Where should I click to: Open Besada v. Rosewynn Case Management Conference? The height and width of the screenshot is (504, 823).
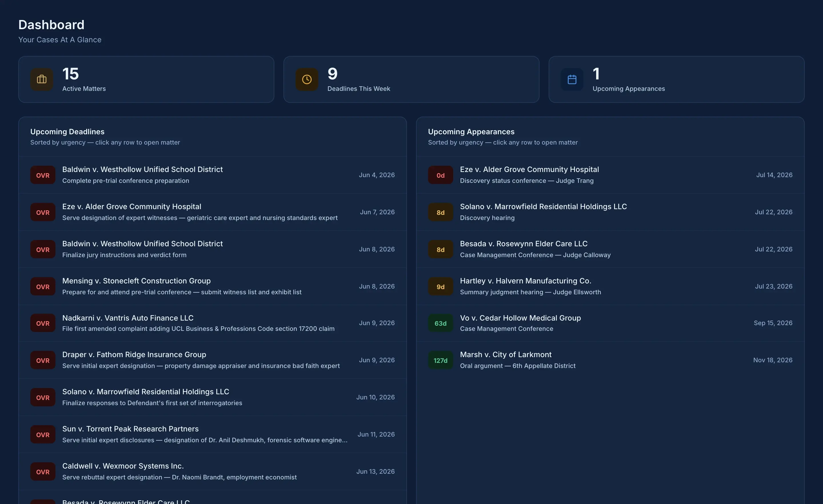click(x=610, y=249)
